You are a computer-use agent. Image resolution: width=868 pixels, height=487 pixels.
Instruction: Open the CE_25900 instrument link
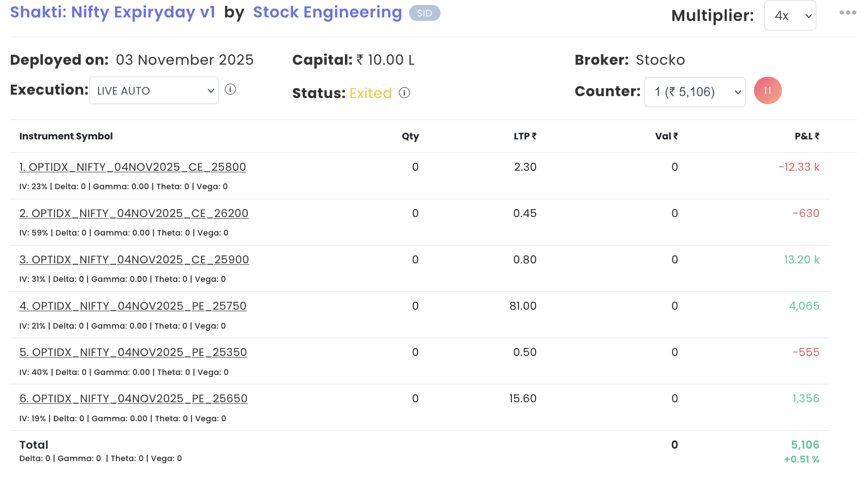(134, 260)
